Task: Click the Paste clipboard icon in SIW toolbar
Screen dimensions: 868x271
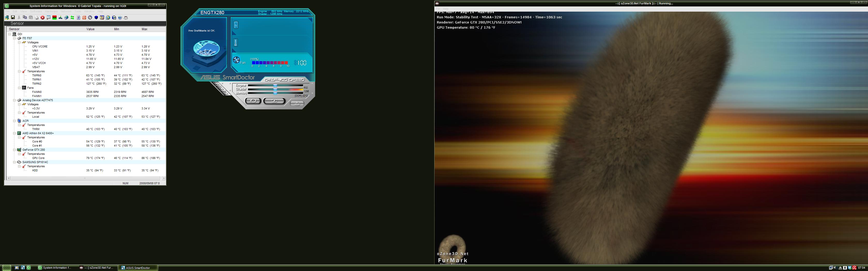Action: point(31,18)
